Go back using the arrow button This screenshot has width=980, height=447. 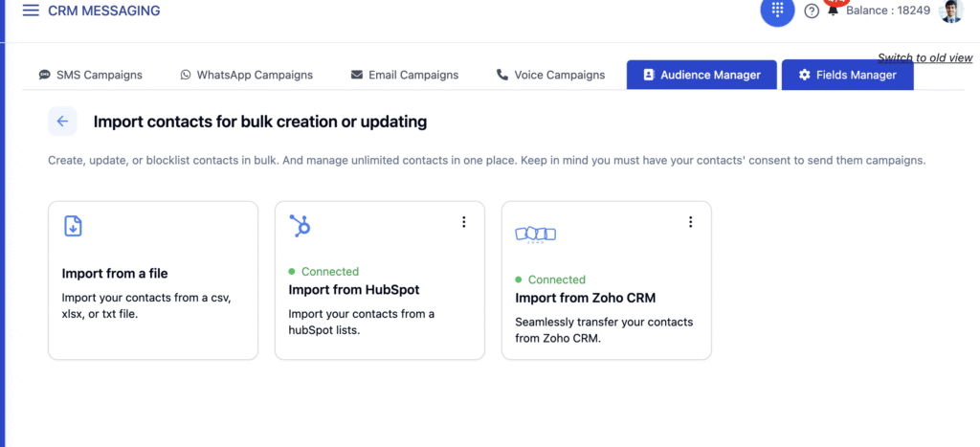pyautogui.click(x=62, y=122)
